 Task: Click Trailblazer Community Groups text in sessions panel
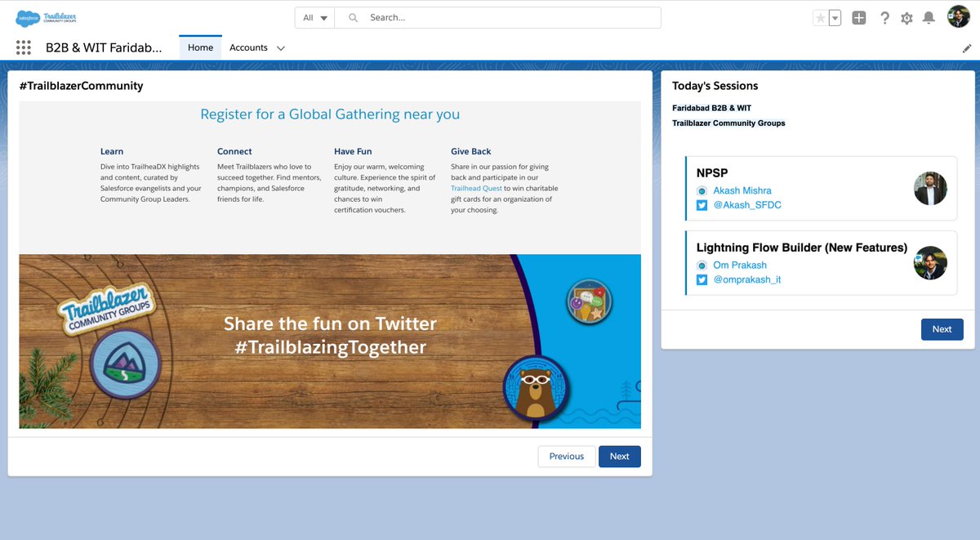click(728, 123)
